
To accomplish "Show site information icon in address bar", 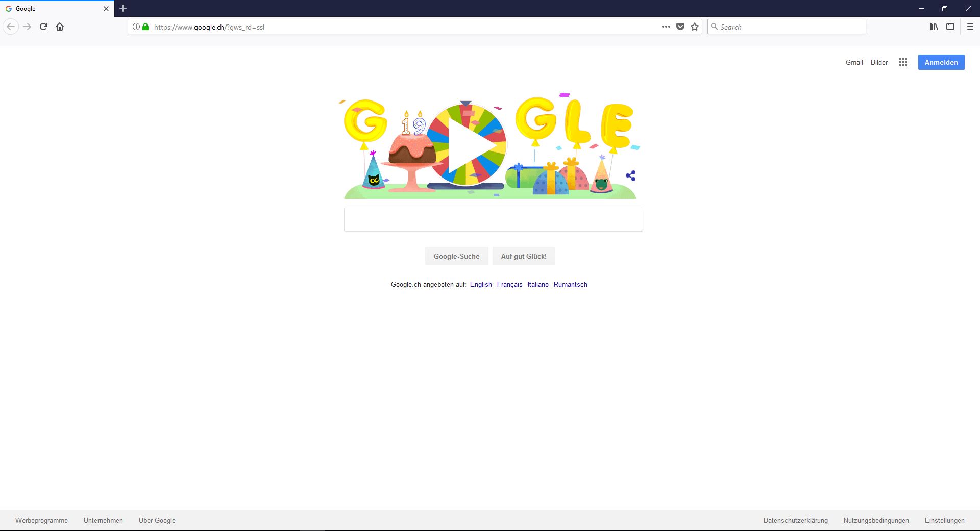I will pos(136,27).
